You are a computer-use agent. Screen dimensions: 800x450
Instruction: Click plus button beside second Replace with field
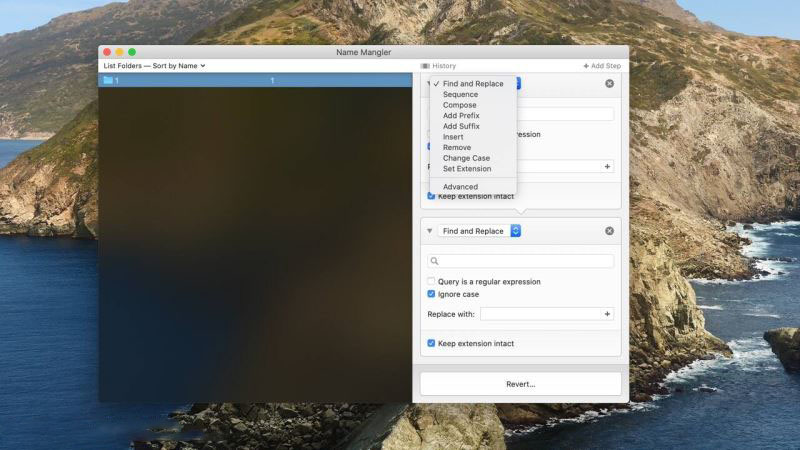click(x=607, y=314)
